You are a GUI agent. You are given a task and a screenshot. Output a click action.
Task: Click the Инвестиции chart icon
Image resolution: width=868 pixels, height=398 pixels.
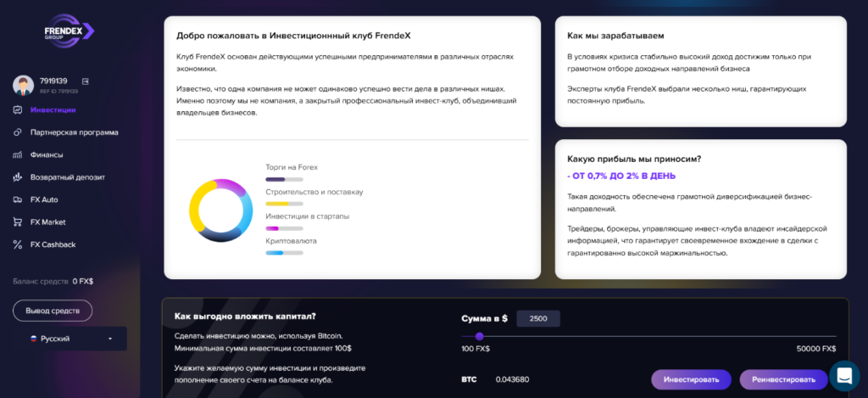17,109
